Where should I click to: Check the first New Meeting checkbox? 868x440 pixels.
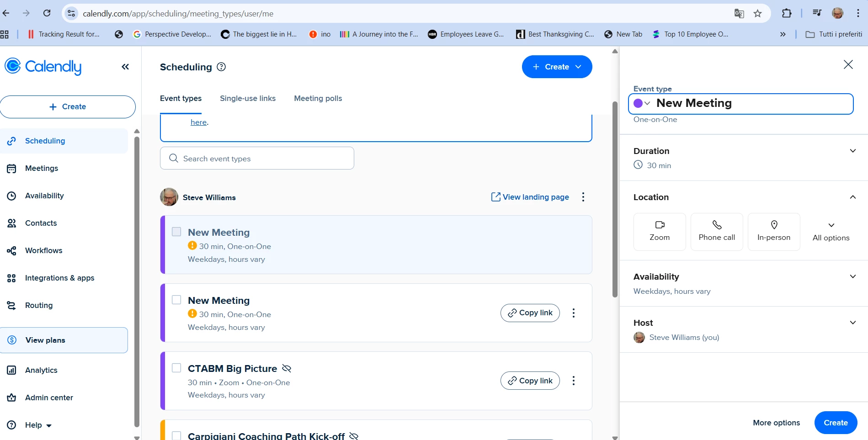(176, 232)
